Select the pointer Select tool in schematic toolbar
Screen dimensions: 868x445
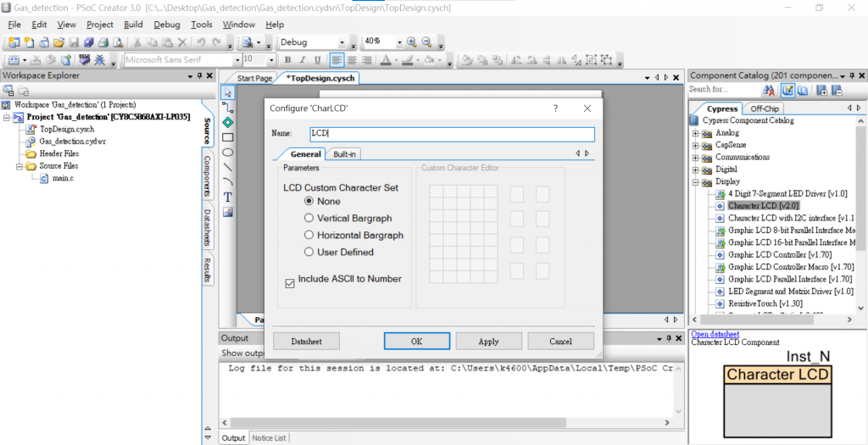[x=227, y=92]
